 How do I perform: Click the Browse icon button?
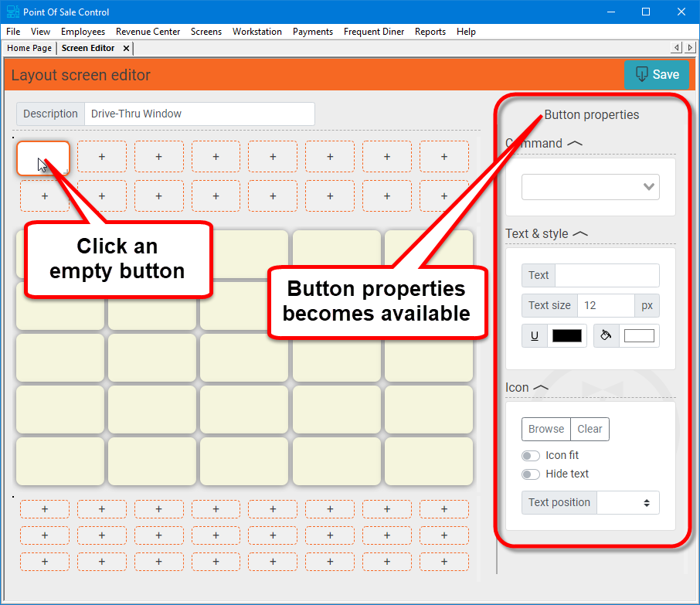click(546, 429)
